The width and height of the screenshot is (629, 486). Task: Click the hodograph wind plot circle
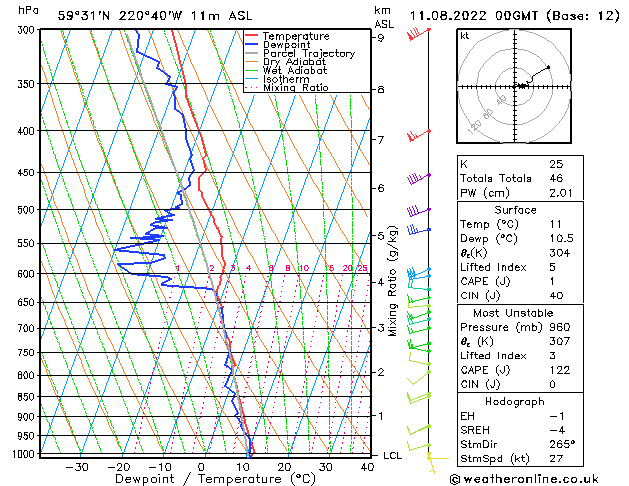514,86
